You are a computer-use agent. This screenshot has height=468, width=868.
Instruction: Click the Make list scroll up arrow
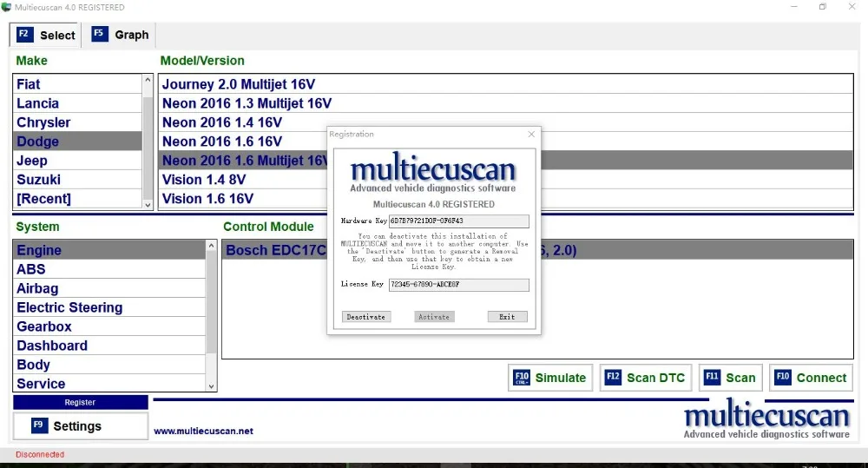point(148,80)
